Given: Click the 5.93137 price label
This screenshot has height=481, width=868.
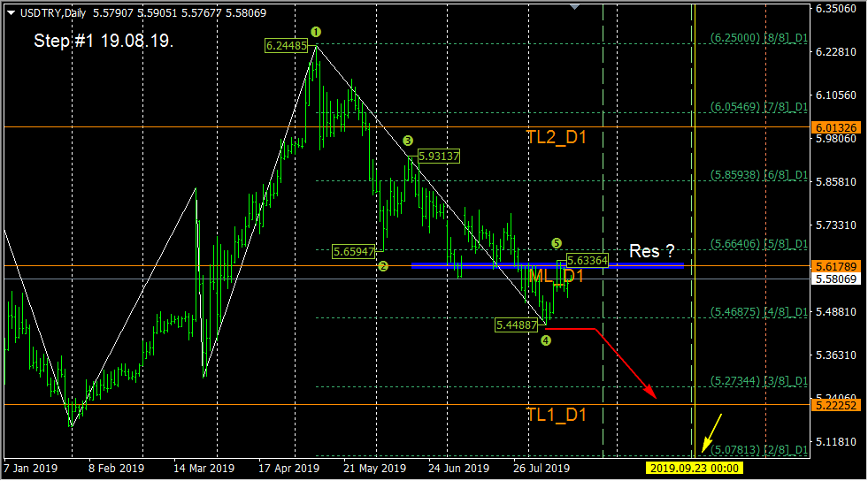Looking at the screenshot, I should [x=439, y=157].
